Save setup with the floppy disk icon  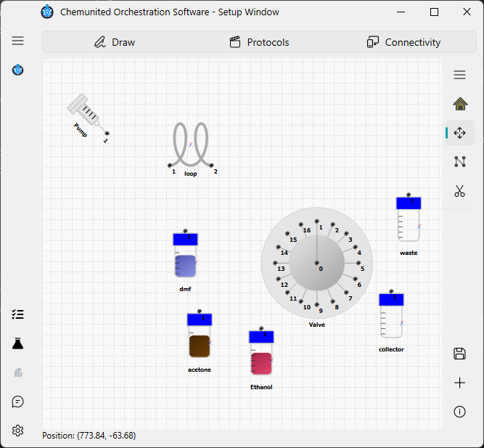click(x=459, y=354)
